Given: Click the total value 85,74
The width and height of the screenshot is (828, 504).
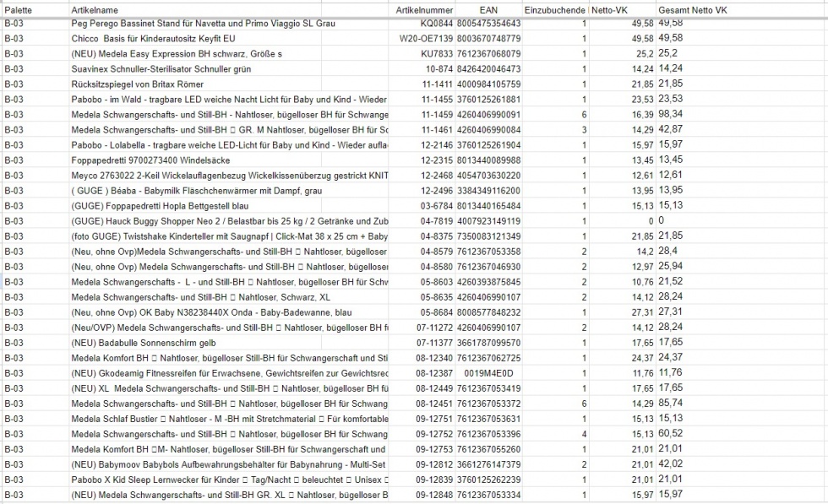Looking at the screenshot, I should (x=671, y=404).
